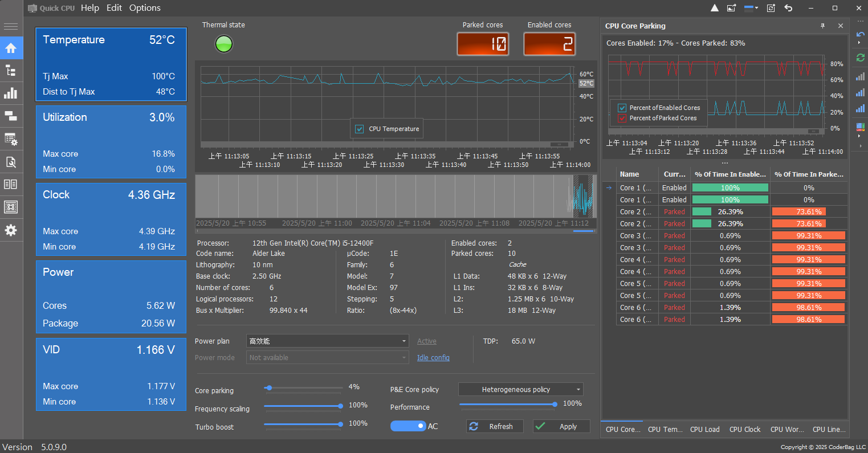
Task: Switch to the CPU Tem... tab
Action: [665, 430]
